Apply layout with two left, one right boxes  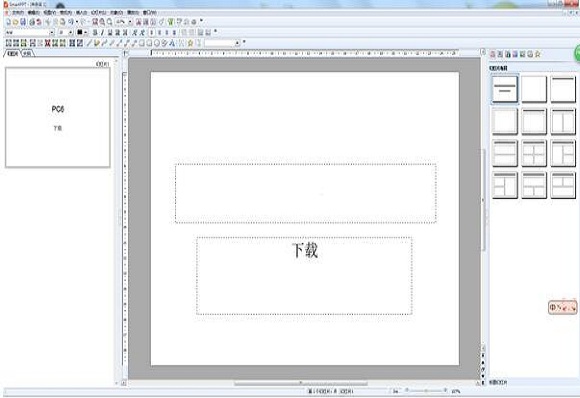(505, 185)
